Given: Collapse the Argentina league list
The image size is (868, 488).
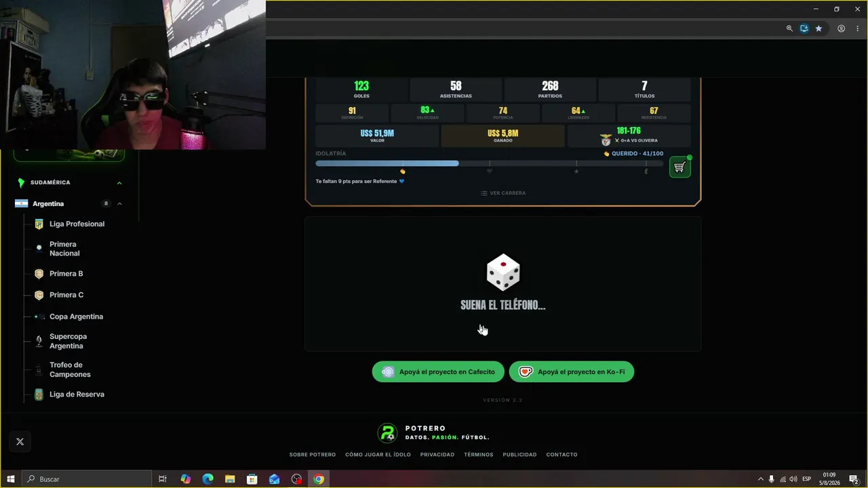Looking at the screenshot, I should coord(119,204).
